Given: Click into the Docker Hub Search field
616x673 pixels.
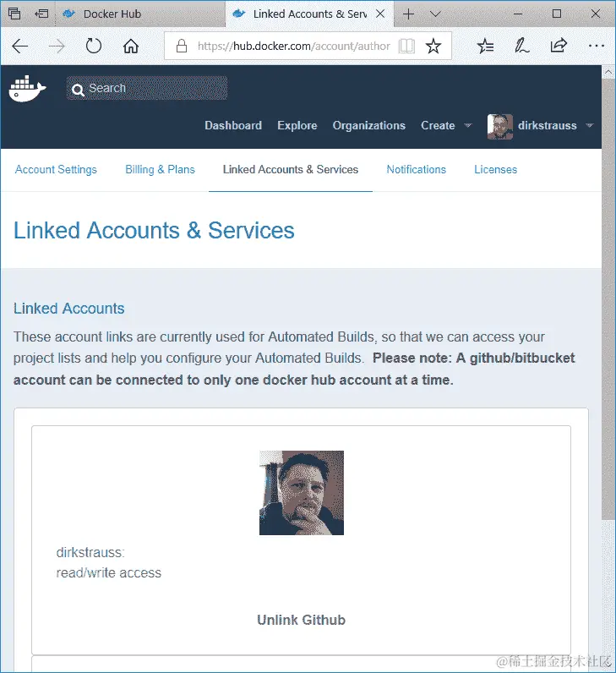Looking at the screenshot, I should [147, 88].
